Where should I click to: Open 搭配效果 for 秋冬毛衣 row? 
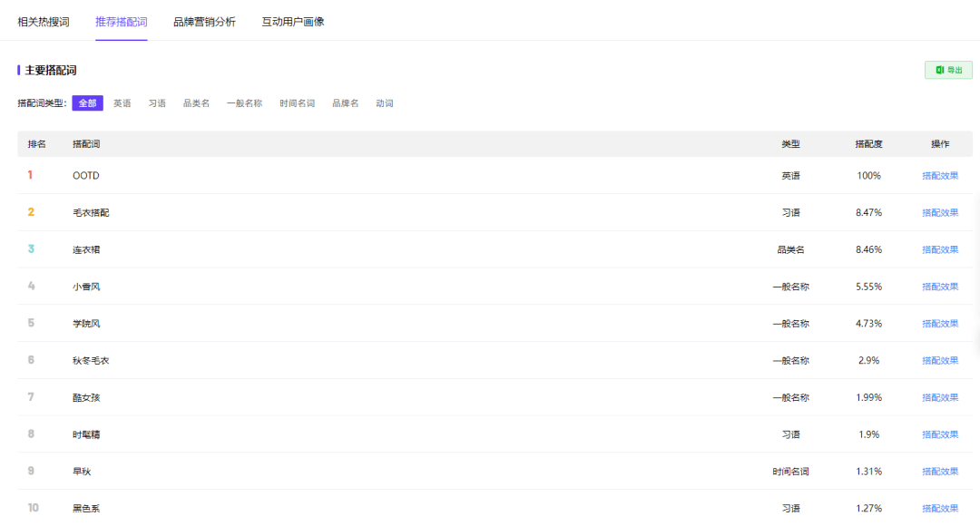(x=940, y=360)
